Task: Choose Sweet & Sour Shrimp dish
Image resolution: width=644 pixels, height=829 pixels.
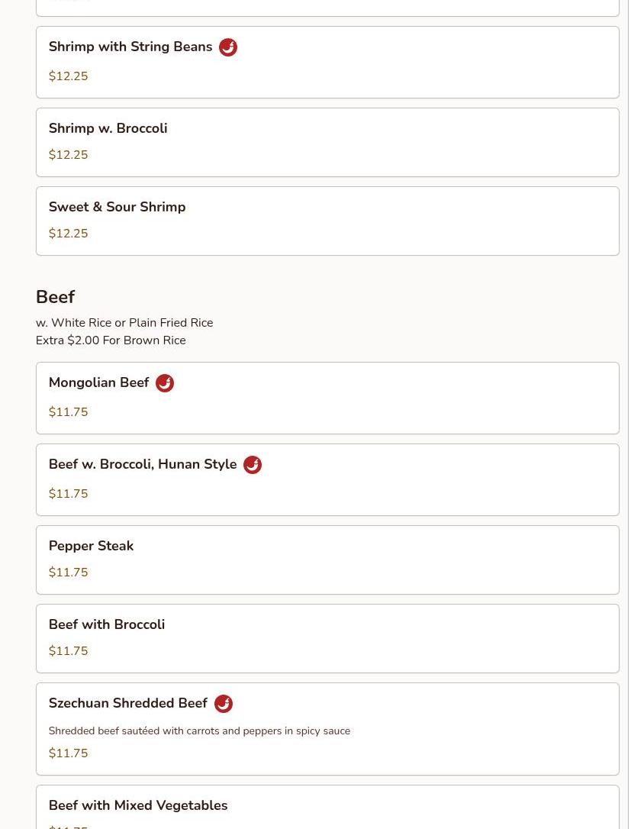Action: coord(327,221)
